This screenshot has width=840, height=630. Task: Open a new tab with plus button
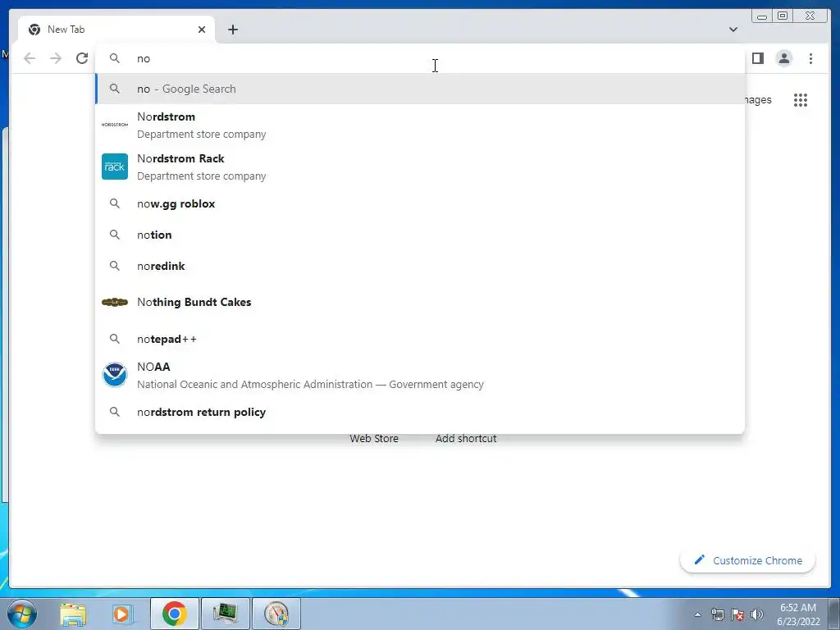coord(232,30)
